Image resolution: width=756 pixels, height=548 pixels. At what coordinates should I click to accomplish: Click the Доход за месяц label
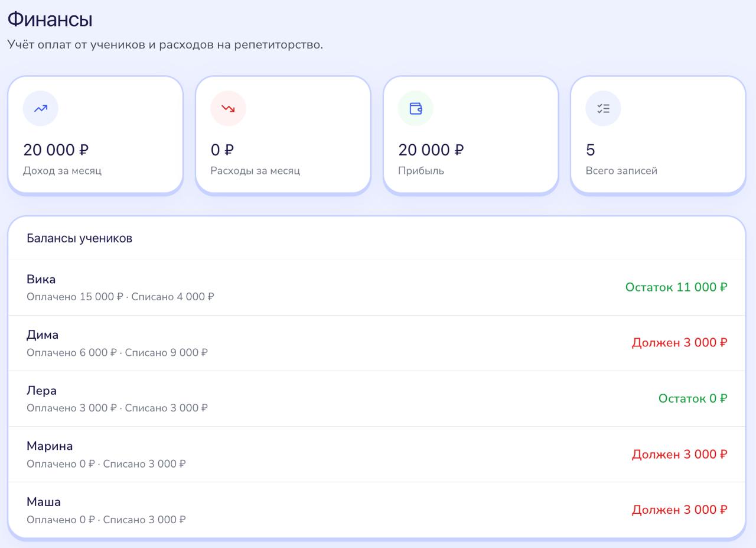62,171
